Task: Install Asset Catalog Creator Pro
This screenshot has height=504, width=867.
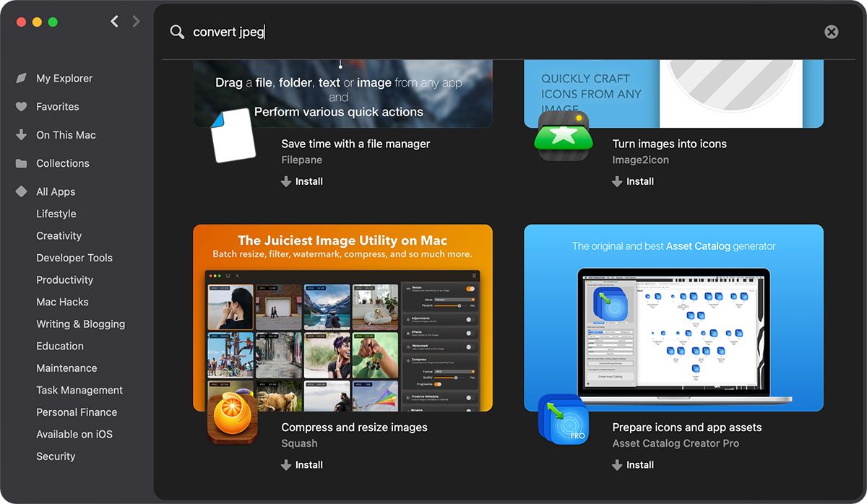Action: [633, 465]
